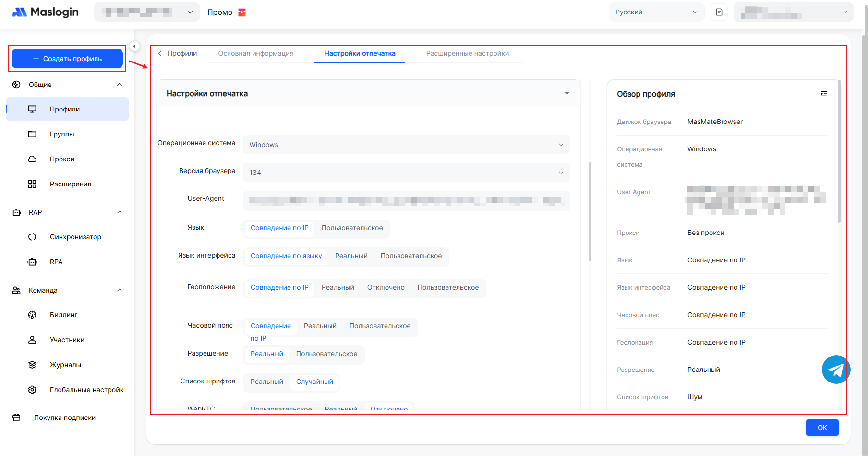Open the Русский language selector
This screenshot has width=868, height=456.
[x=656, y=12]
